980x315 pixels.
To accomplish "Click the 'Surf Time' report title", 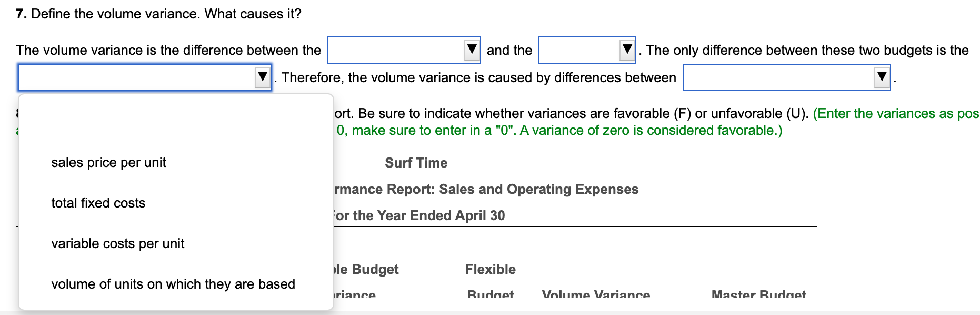I will tap(415, 162).
